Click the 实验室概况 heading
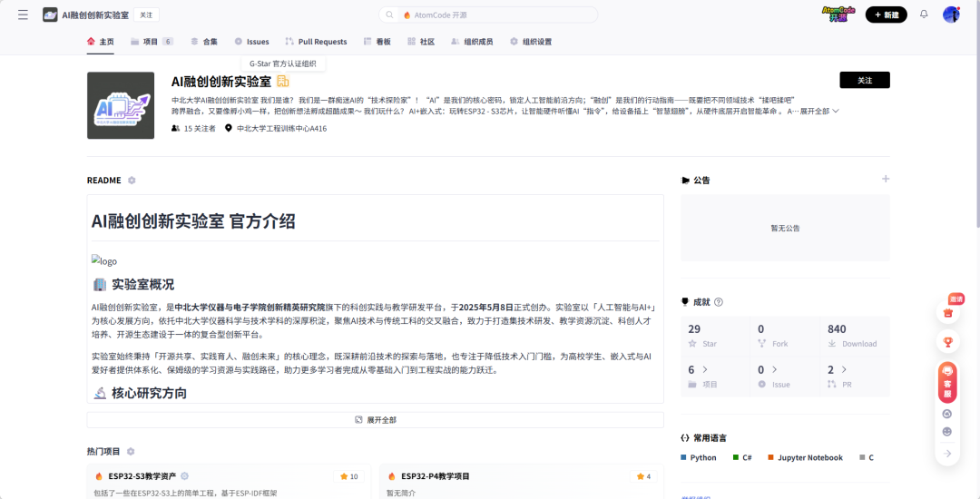This screenshot has width=980, height=499. coord(142,285)
